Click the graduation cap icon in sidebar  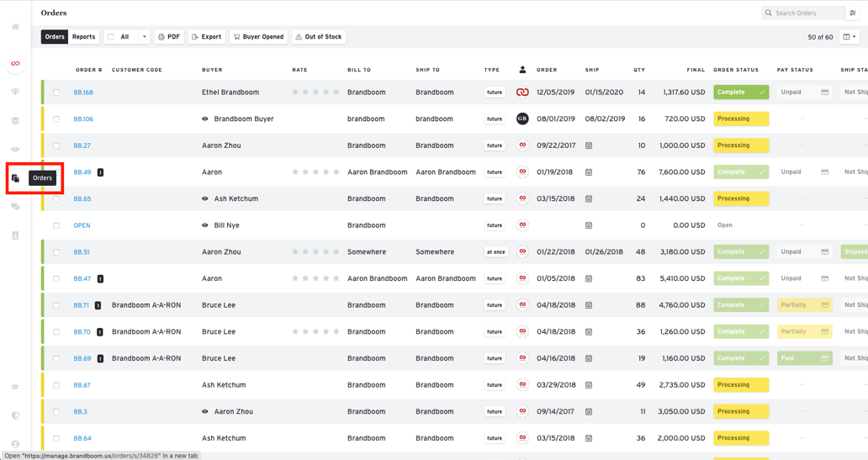[x=15, y=387]
